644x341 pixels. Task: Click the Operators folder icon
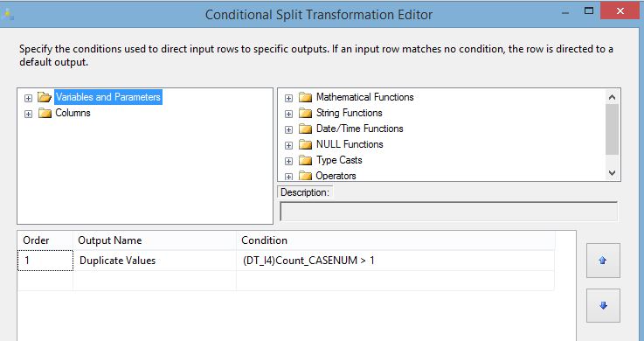click(305, 176)
